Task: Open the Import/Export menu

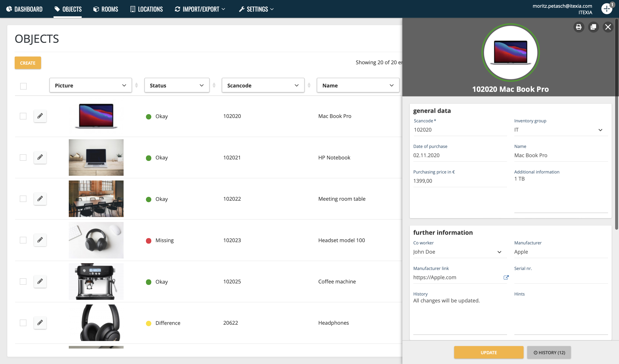Action: (200, 9)
